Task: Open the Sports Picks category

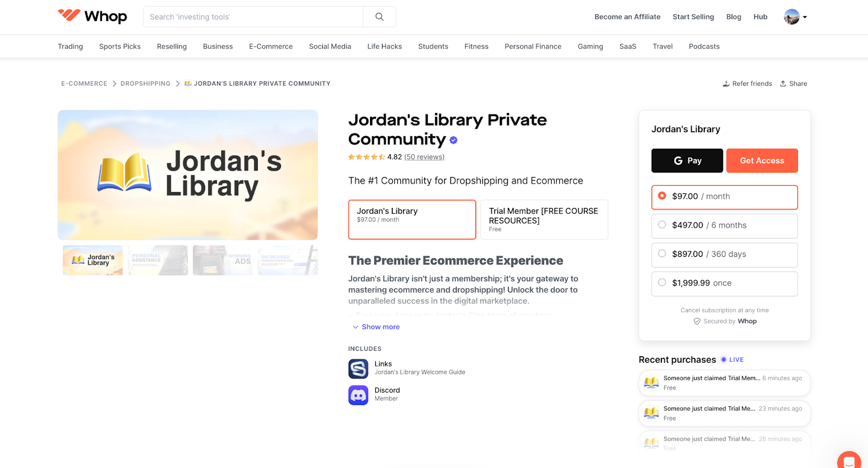Action: [x=120, y=47]
